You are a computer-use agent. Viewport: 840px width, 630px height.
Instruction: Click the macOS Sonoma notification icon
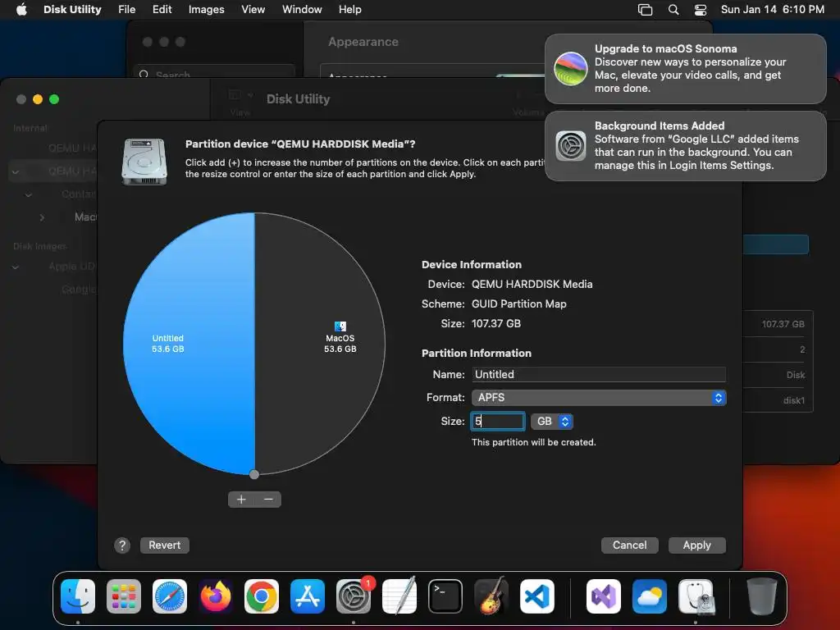pos(571,69)
